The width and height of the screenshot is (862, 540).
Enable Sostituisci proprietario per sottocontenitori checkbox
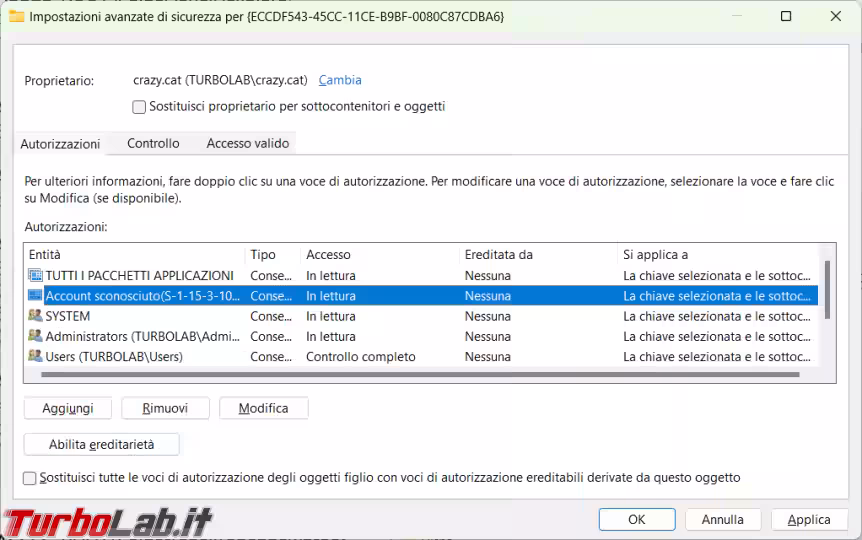pos(139,107)
